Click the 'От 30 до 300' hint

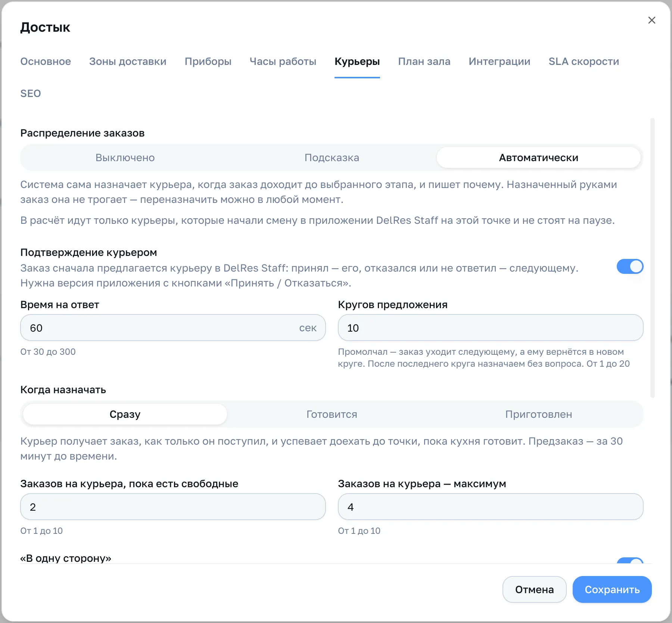coord(48,352)
